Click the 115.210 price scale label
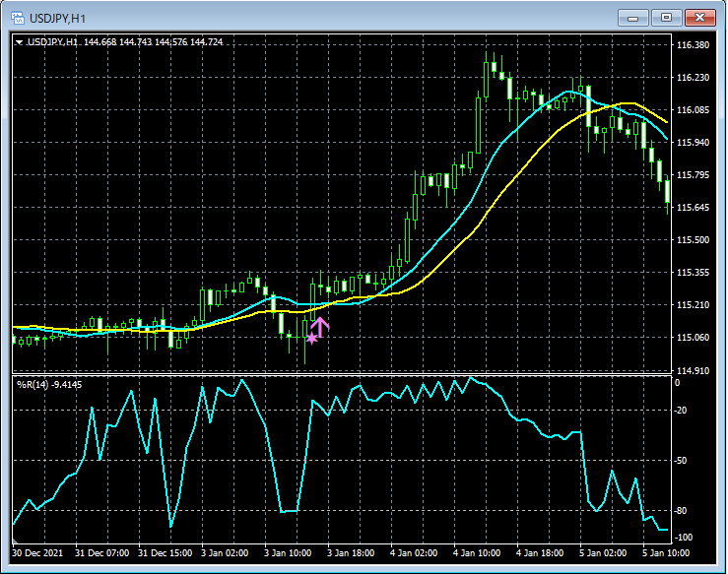The image size is (728, 574). 693,305
